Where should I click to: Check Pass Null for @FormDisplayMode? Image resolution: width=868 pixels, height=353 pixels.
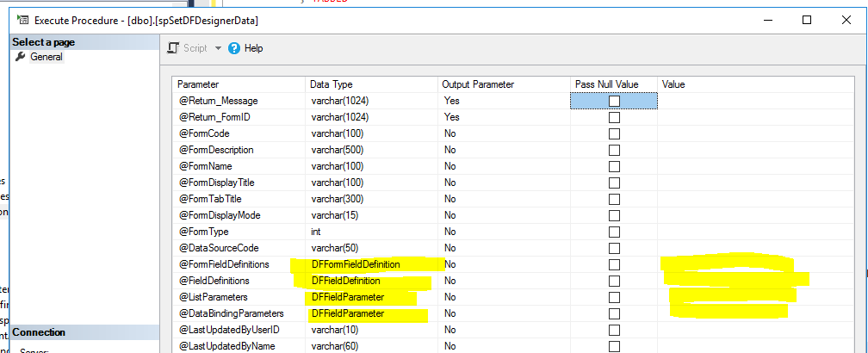[614, 215]
